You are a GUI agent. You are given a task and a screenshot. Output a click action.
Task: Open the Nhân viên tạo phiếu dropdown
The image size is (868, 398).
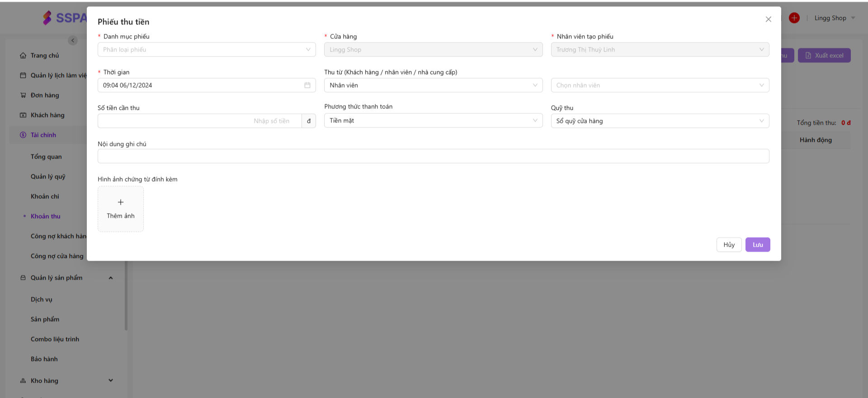tap(660, 50)
